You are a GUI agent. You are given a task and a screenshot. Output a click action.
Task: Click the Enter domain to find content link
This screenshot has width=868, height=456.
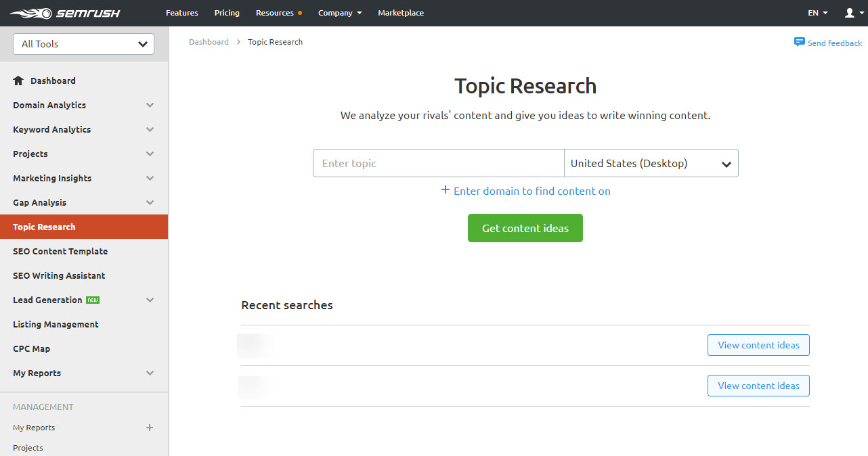(x=531, y=191)
